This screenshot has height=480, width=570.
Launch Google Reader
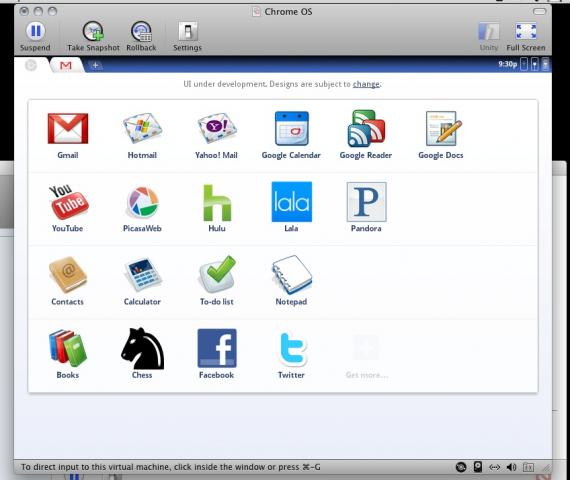pyautogui.click(x=366, y=128)
